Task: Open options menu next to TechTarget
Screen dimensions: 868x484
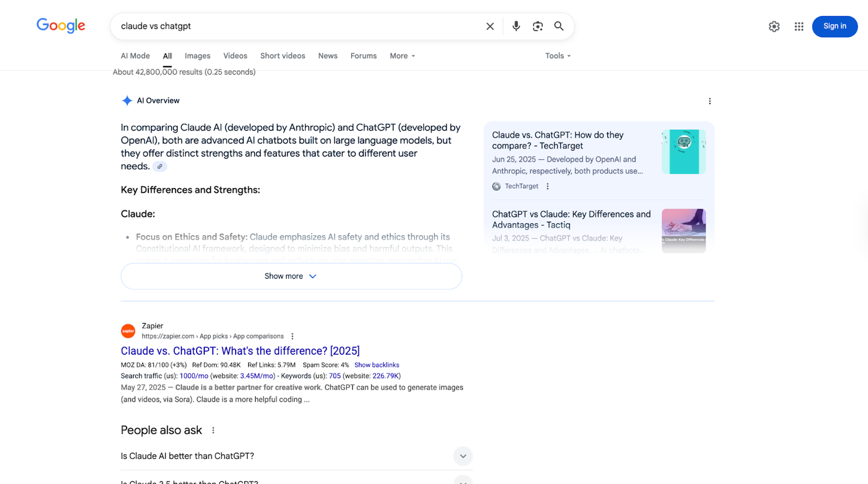Action: click(x=547, y=186)
